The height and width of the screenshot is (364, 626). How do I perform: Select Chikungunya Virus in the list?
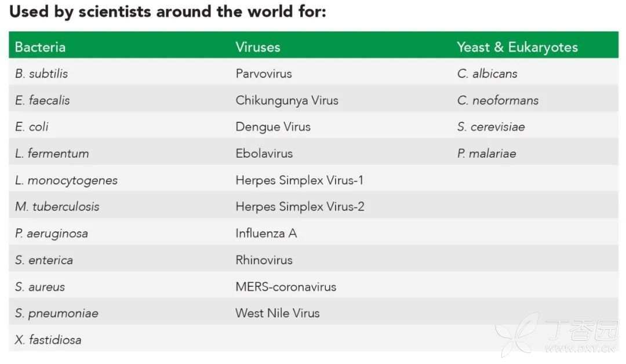point(287,100)
